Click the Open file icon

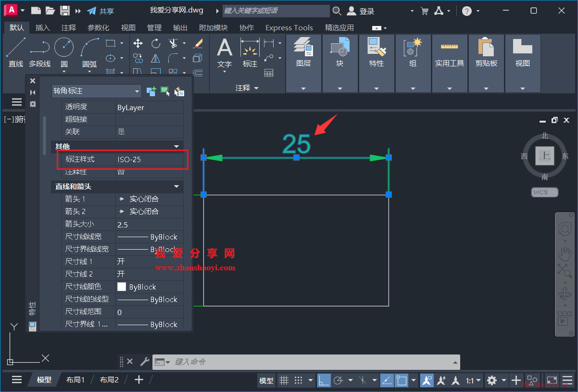(50, 11)
